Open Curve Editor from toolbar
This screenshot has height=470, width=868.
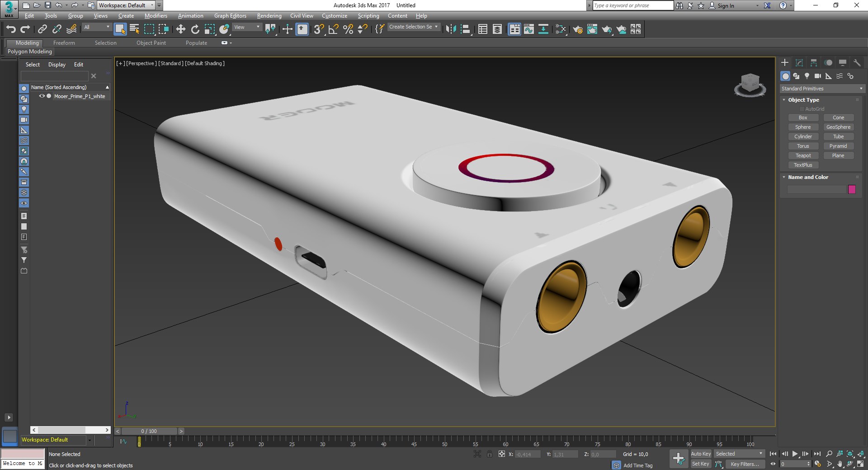(x=529, y=29)
